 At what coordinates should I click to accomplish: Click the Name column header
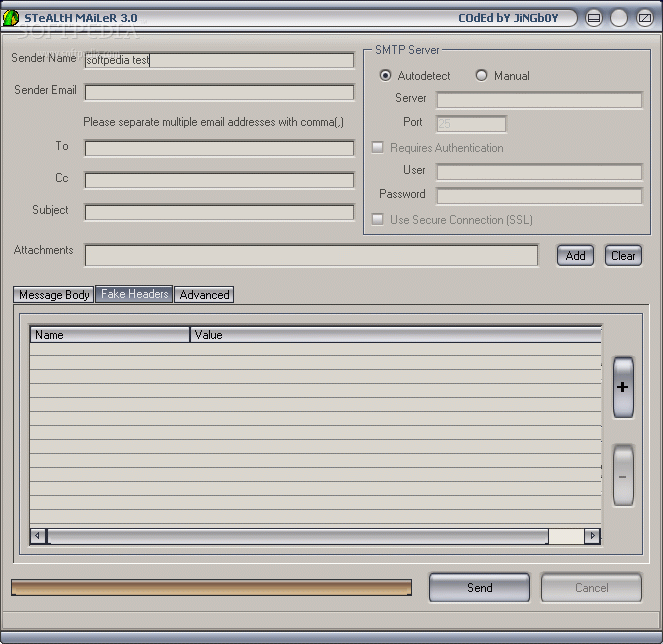coord(110,334)
